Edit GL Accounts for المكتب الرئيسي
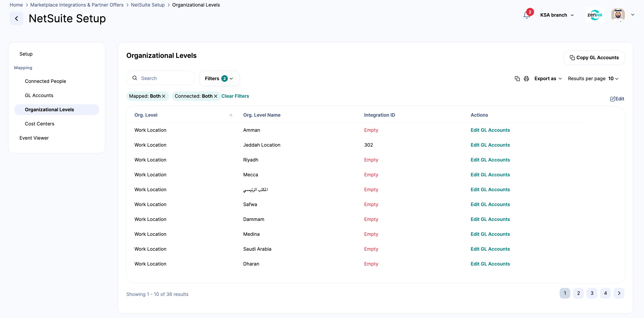Screen dimensions: 644x318 coord(490,189)
